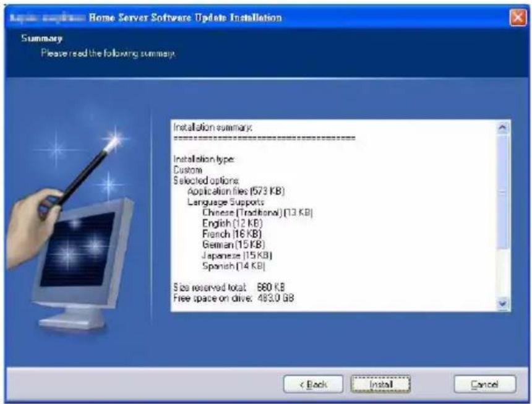Click 'Please read the following summary' text
Screen dimensions: 532x404
(108, 53)
